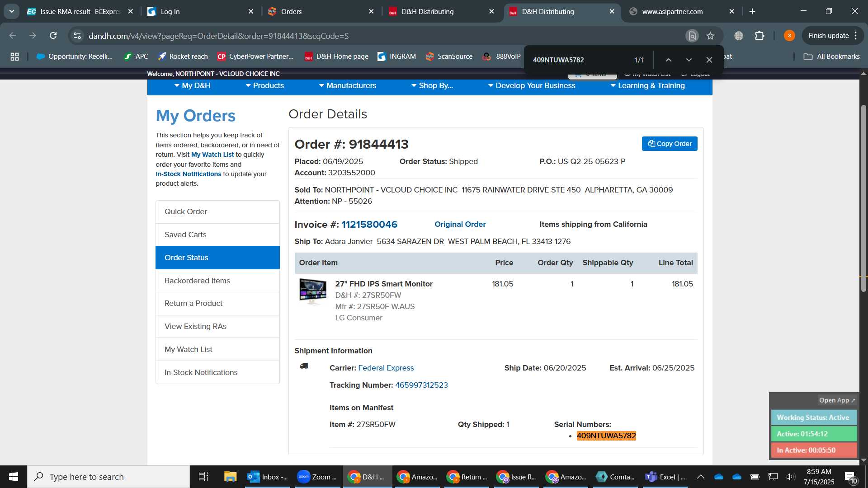This screenshot has width=868, height=488.
Task: Select Backordered Items in the sidebar
Action: pos(217,281)
